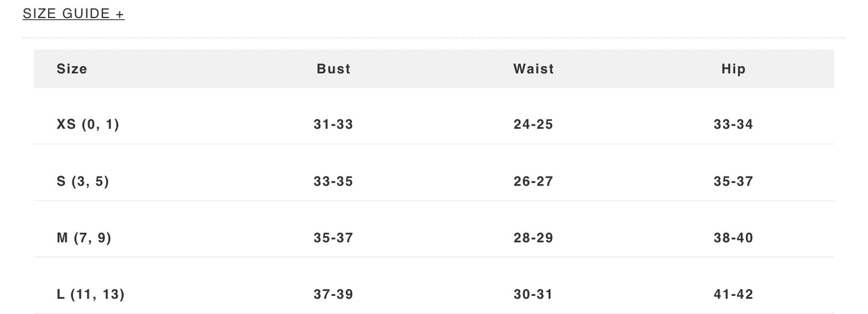Click the S waist value 26-27
The image size is (868, 314).
click(533, 181)
